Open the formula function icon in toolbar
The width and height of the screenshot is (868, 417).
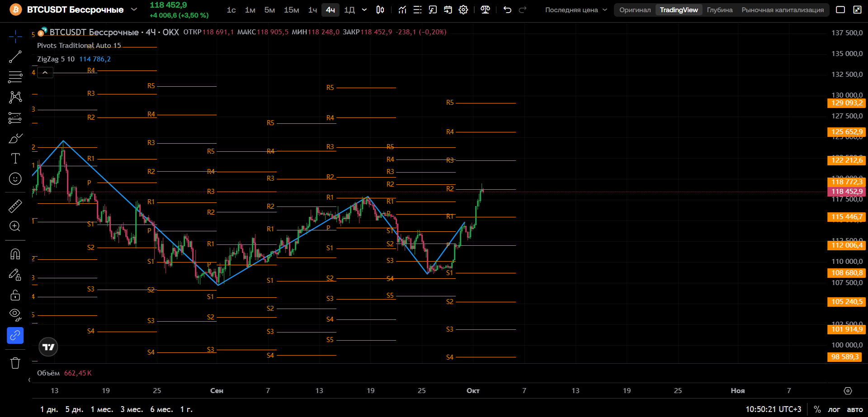tap(433, 10)
